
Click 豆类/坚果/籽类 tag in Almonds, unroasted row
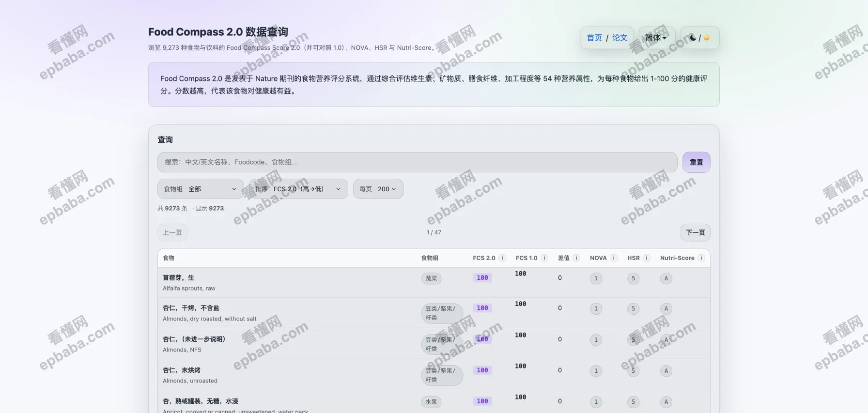click(x=442, y=375)
